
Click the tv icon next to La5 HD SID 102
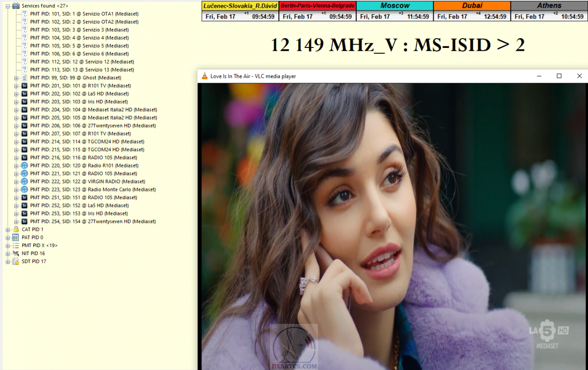(x=24, y=93)
